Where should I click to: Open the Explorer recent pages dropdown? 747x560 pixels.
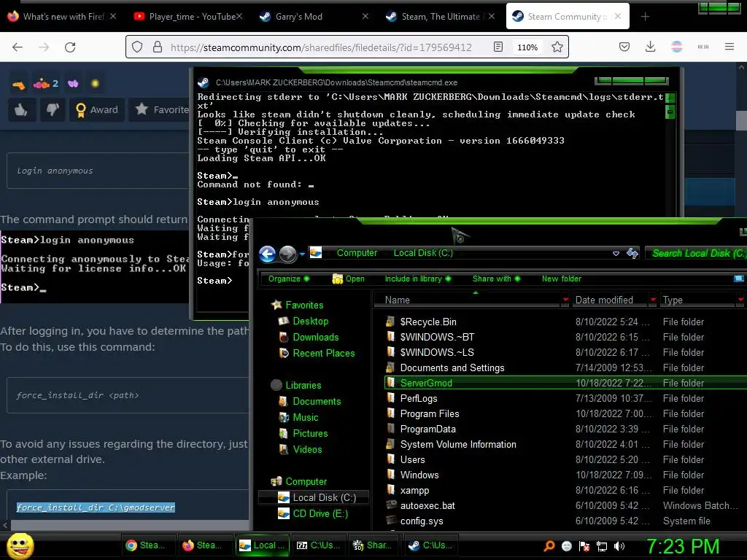click(303, 254)
